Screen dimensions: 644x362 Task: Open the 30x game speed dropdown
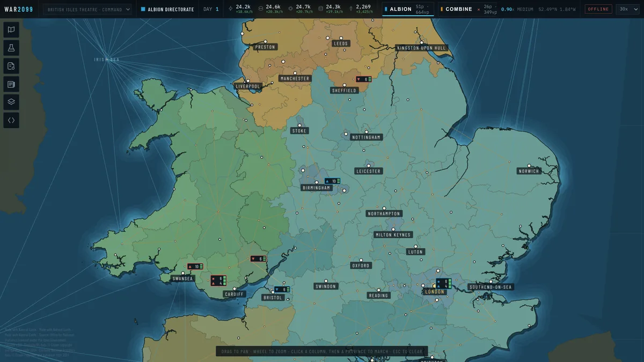point(628,9)
